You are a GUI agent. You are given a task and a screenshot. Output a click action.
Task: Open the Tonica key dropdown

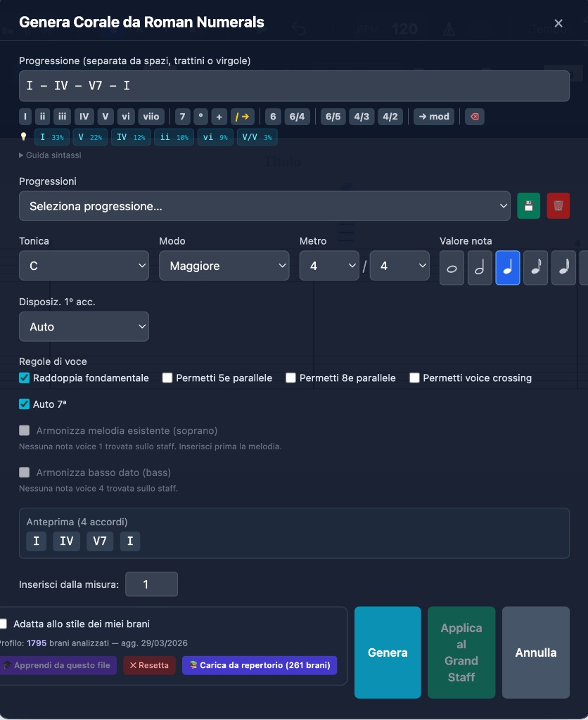coord(84,266)
